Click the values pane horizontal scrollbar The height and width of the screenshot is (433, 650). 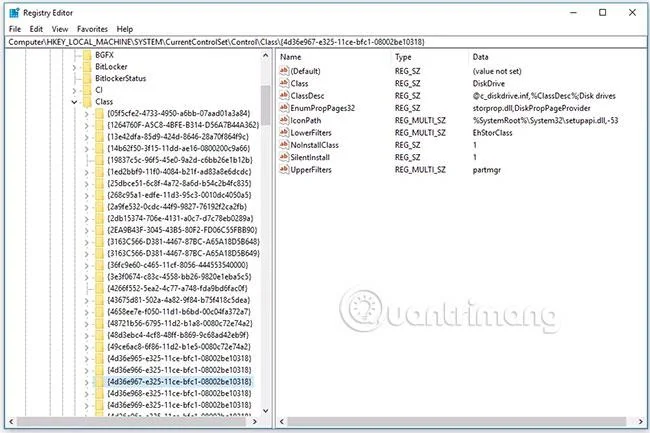pos(456,422)
